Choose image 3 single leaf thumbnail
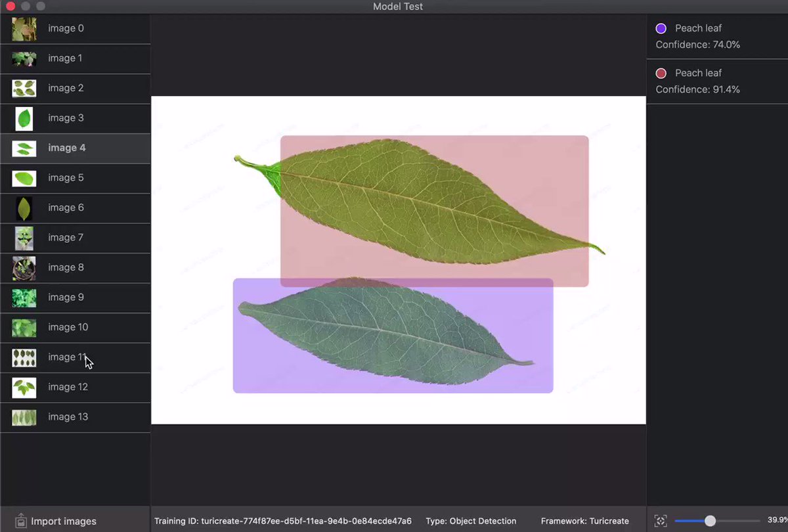 coord(24,118)
